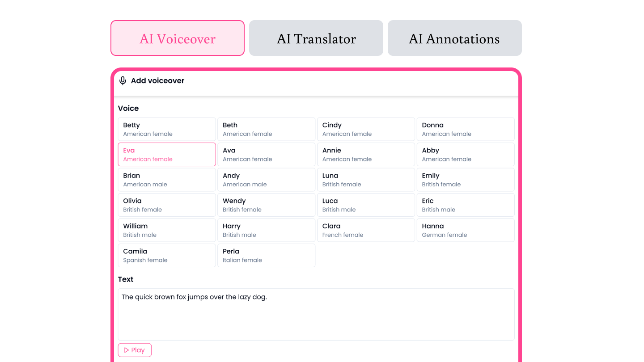Select Hanna, the German female voice
Screen dimensions: 644x362
(466, 230)
